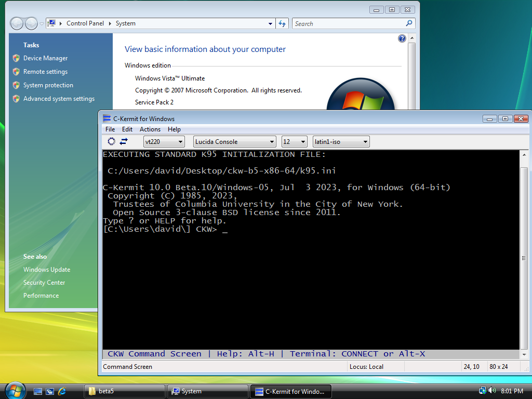Screen dimensions: 532x399
Task: Open Windows Update under See also
Action: [47, 270]
